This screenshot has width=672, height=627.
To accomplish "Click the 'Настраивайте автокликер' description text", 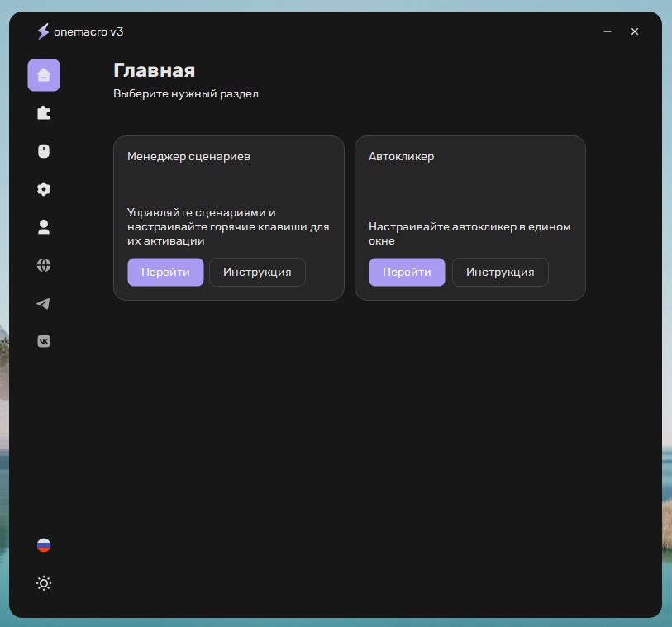I will pos(469,234).
